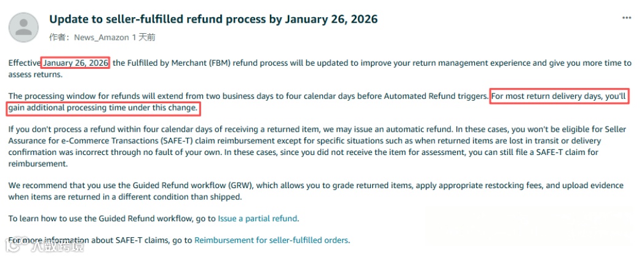
Task: Click the '作者:' author label
Action: click(x=60, y=38)
